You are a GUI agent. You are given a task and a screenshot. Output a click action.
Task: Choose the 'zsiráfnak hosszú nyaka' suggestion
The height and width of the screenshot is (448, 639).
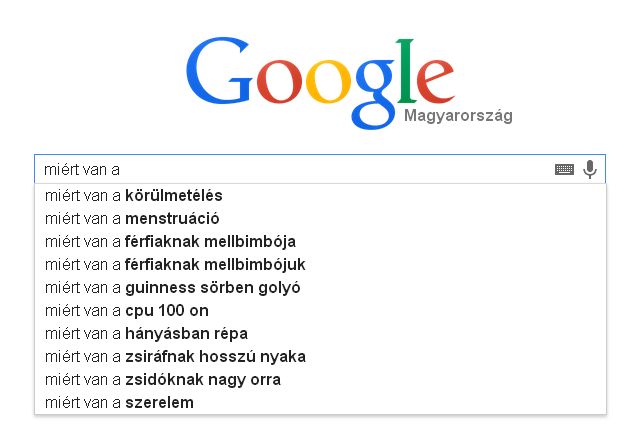click(175, 356)
